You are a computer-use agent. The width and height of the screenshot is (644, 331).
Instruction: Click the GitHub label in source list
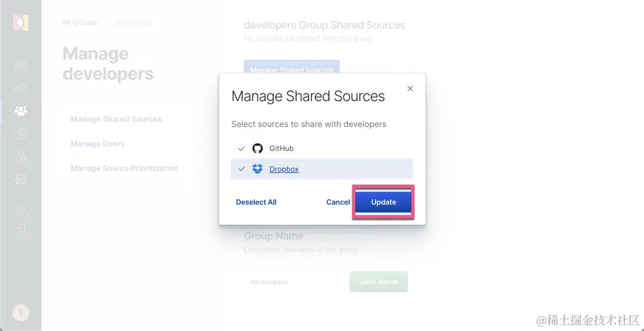281,148
